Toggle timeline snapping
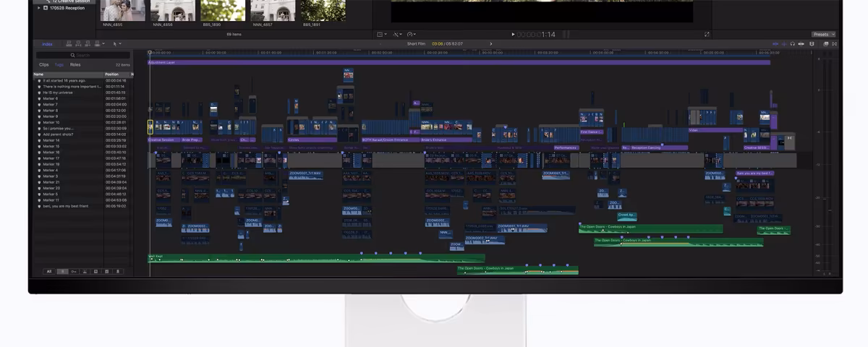 pyautogui.click(x=801, y=43)
